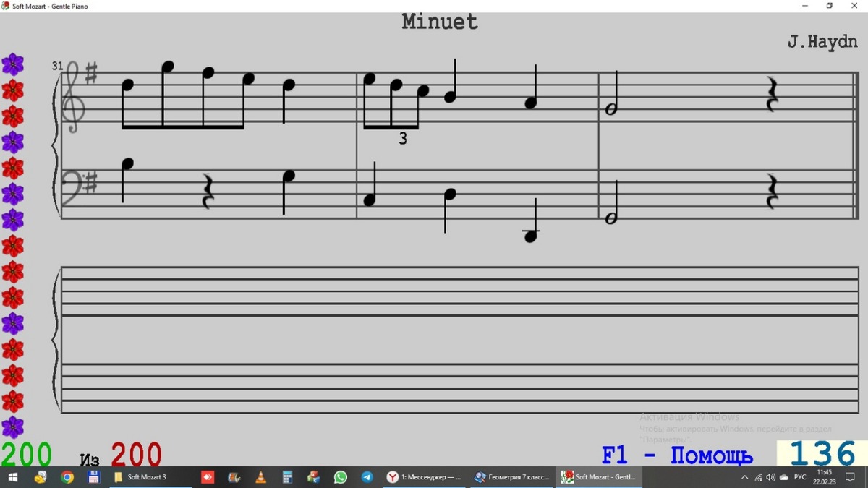Image resolution: width=868 pixels, height=488 pixels.
Task: Click the measure number 31
Action: [x=57, y=66]
